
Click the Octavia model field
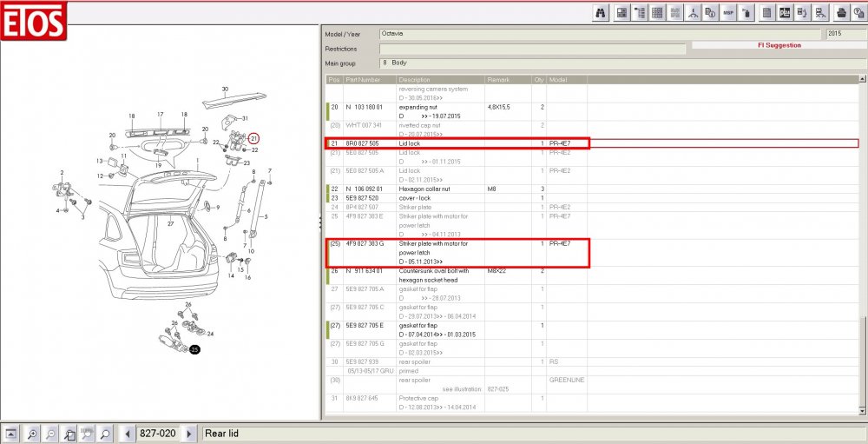click(601, 34)
